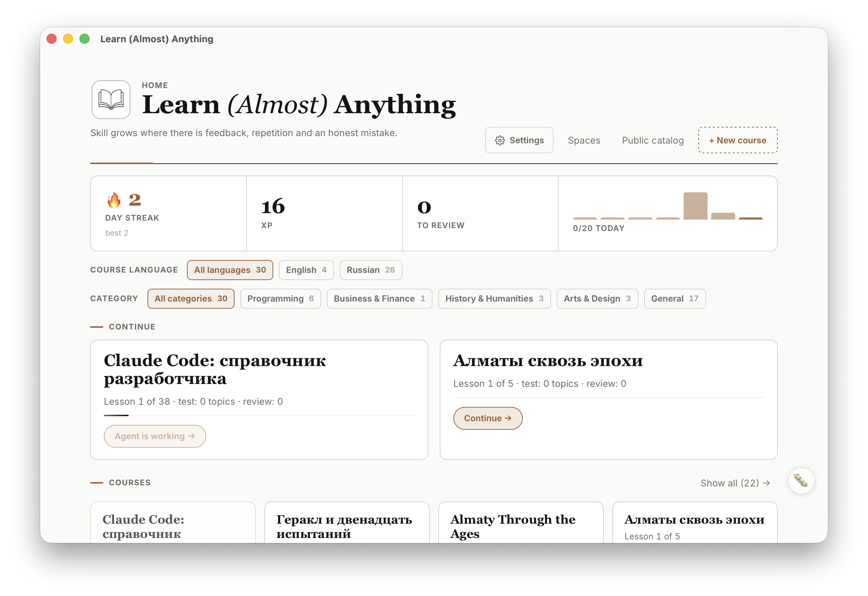
Task: Click the 'best 2' streak text
Action: point(116,233)
